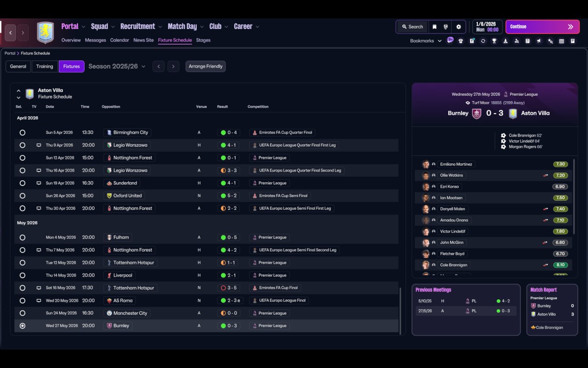Click the circular arrows bookmark icon
588x368 pixels.
[483, 41]
